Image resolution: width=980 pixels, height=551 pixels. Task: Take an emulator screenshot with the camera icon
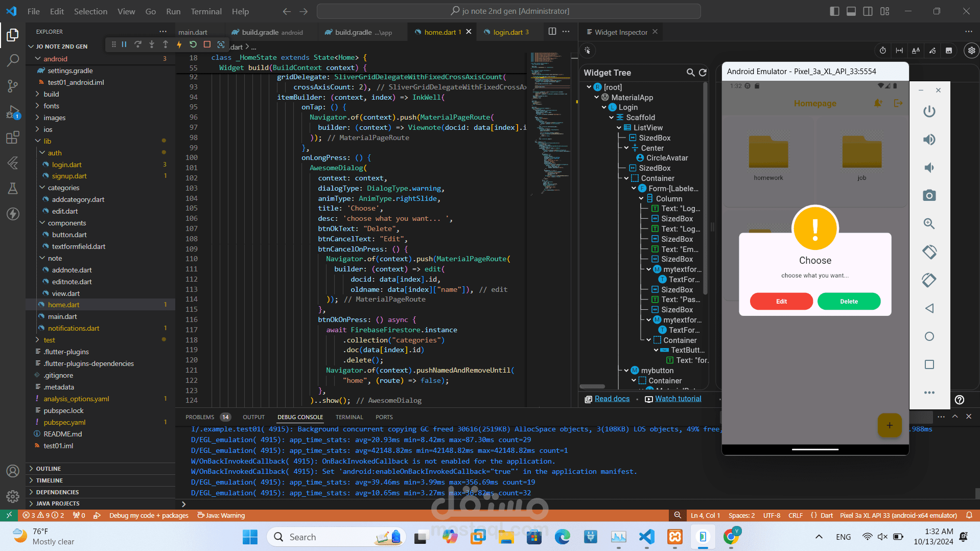click(x=929, y=195)
